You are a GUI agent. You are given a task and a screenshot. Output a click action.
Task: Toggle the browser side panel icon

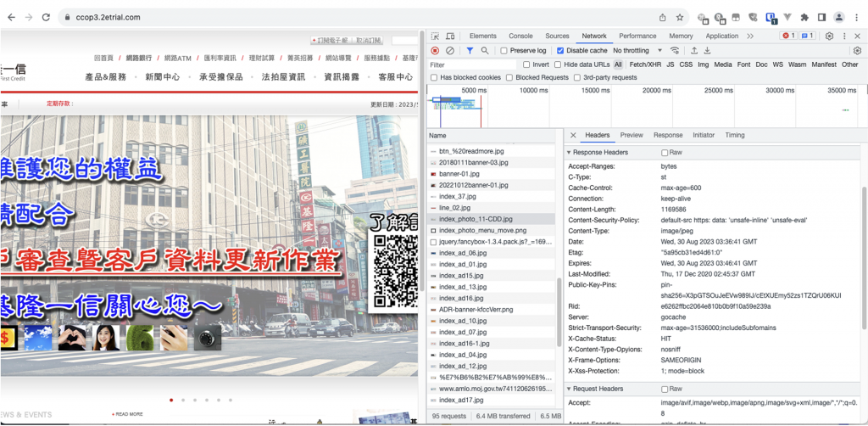pyautogui.click(x=821, y=17)
